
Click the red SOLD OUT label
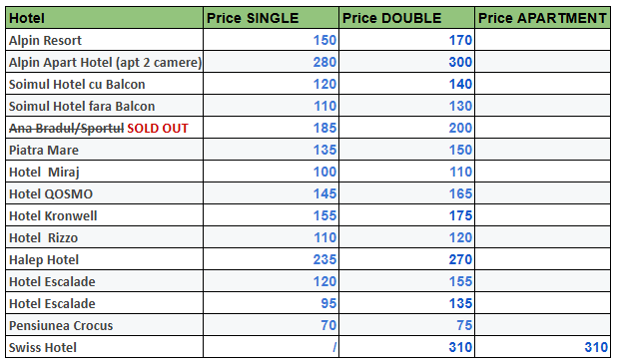coord(158,128)
